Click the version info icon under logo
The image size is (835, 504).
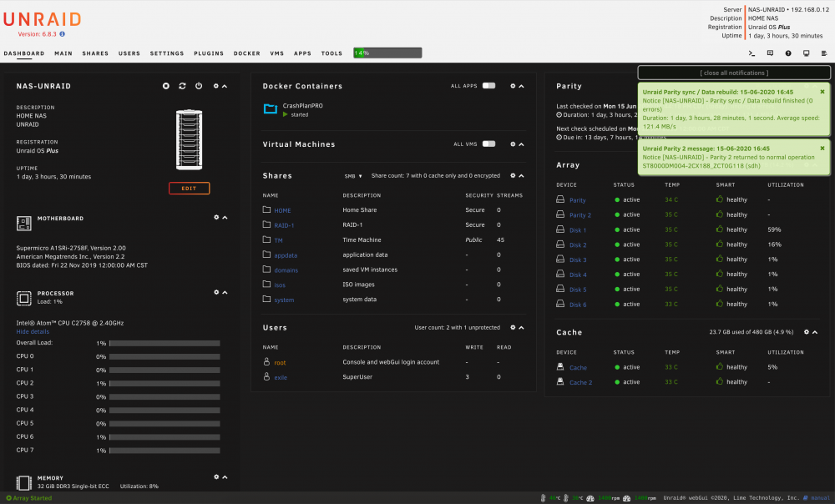click(63, 34)
